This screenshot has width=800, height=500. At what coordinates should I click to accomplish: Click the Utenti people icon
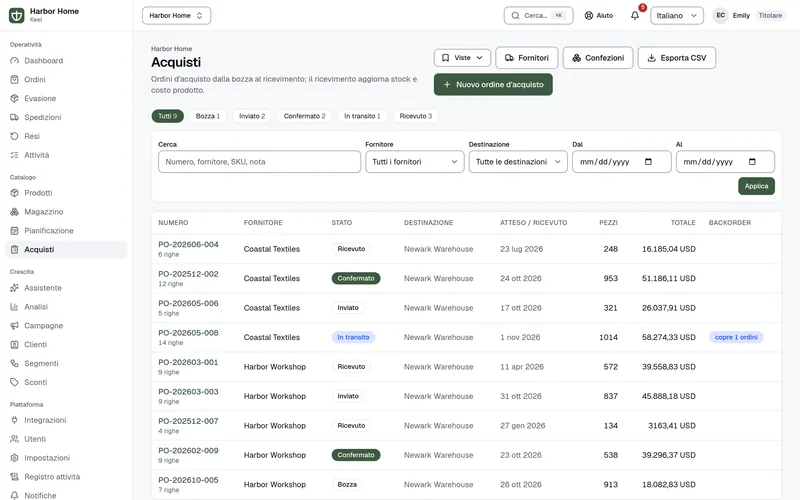14,439
